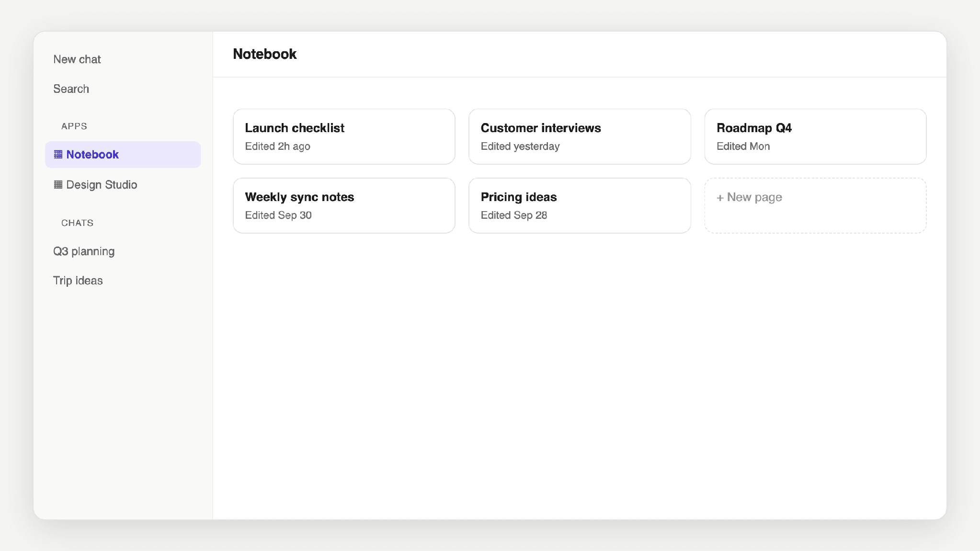Click the 'Edited yesterday' text
980x551 pixels.
tap(520, 146)
